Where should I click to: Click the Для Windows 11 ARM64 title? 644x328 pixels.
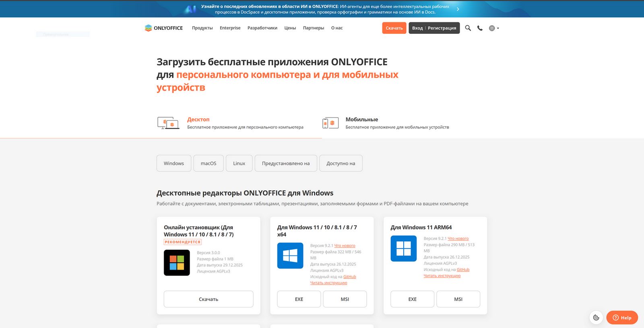pos(421,227)
